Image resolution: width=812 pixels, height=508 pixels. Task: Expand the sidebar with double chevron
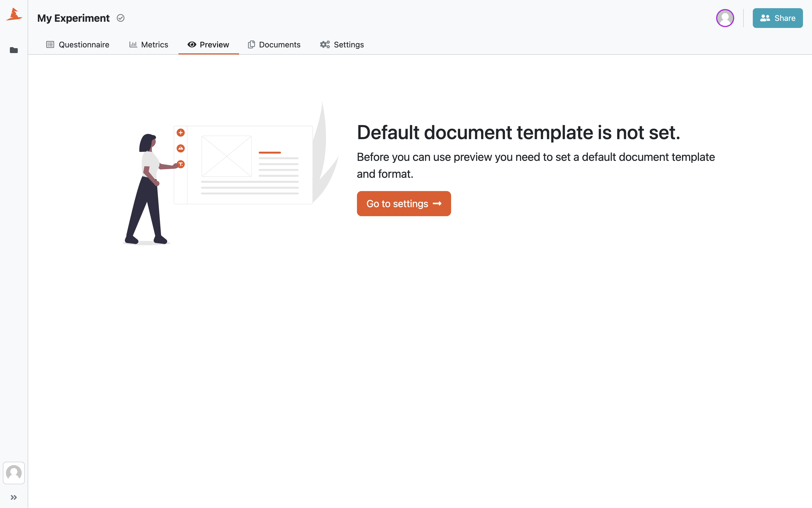[x=14, y=497]
